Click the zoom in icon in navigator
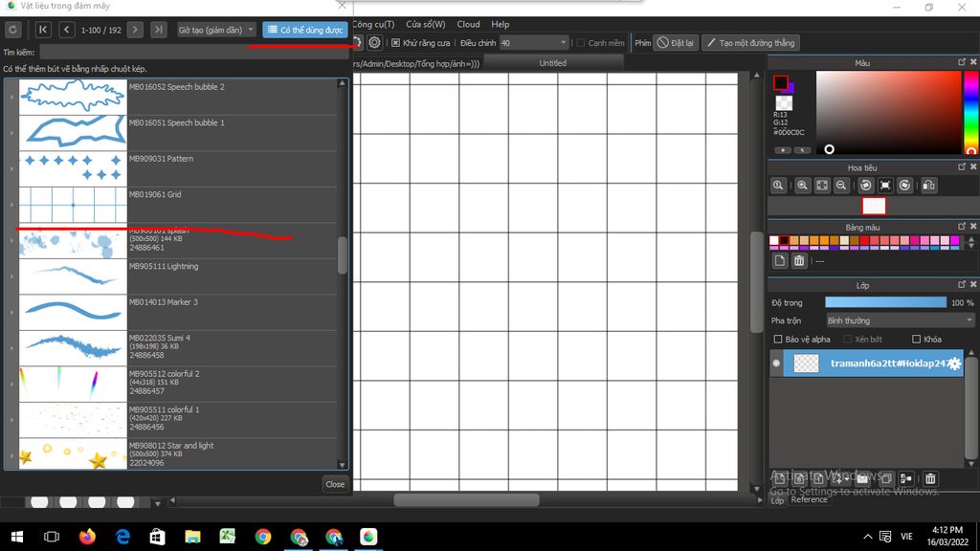Viewport: 980px width, 551px height. 802,185
